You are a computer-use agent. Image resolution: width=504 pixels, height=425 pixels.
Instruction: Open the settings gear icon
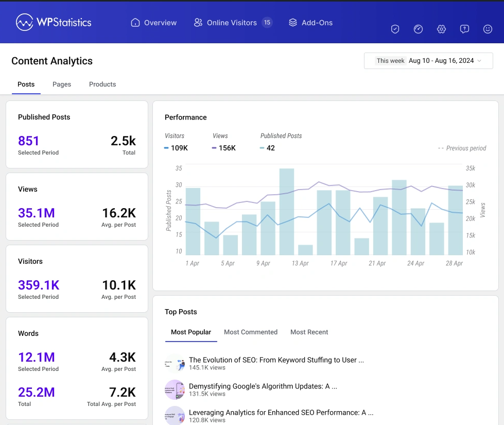coord(441,29)
